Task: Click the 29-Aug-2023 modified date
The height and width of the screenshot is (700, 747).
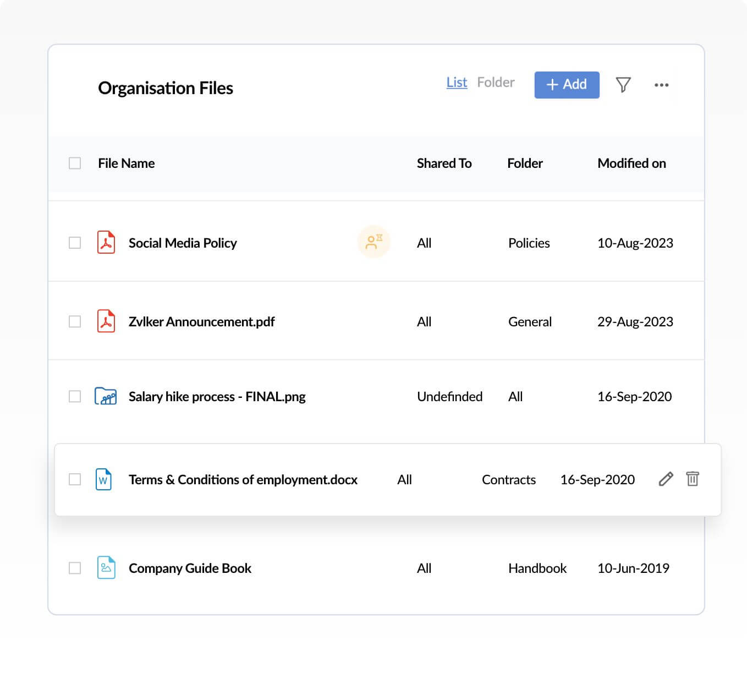Action: pos(635,321)
